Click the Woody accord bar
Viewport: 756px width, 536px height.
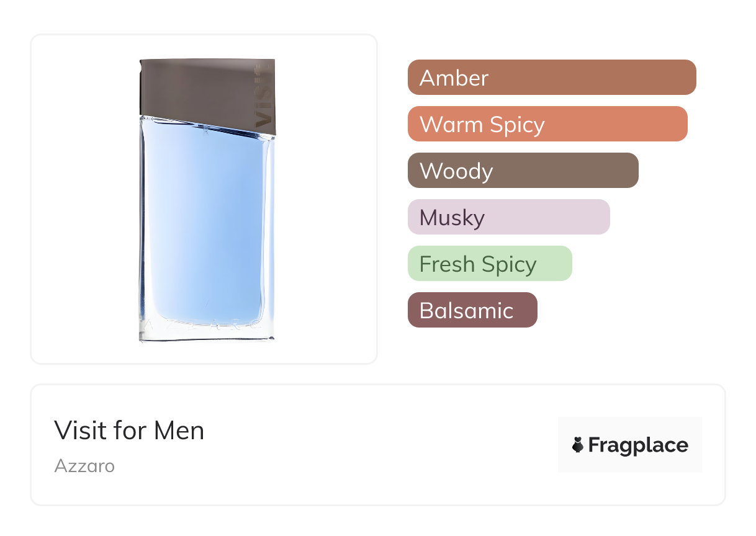point(523,171)
